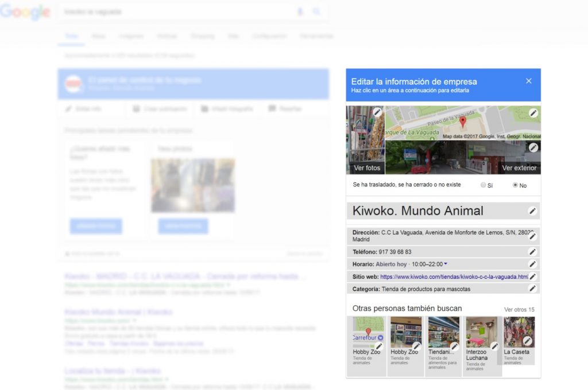Click the address text C.C La Vaguada

[403, 232]
